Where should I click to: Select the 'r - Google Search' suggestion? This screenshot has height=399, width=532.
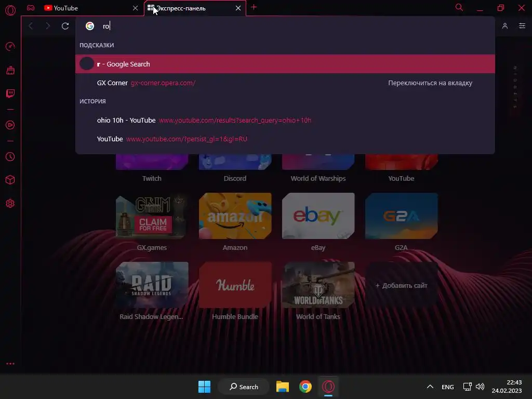(x=285, y=64)
